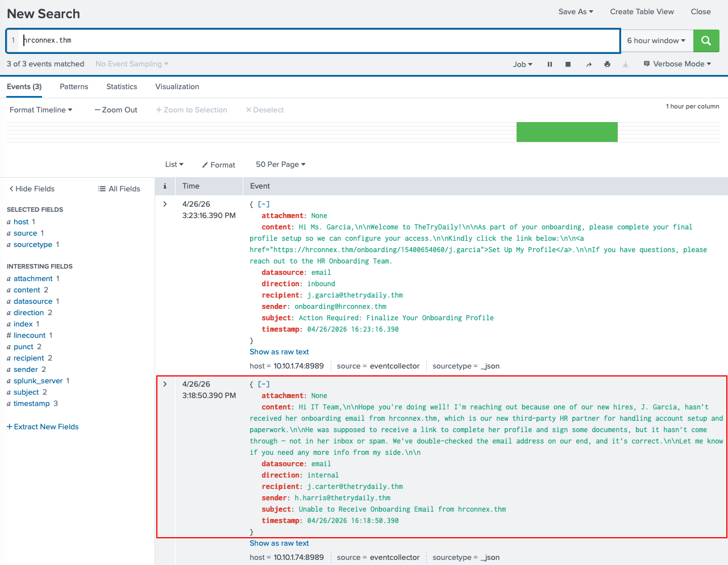This screenshot has height=565, width=728.
Task: Share the search job
Action: click(589, 64)
